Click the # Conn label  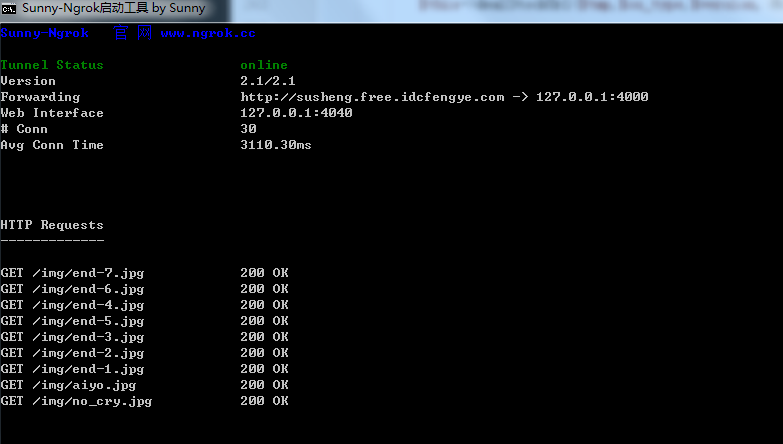[x=24, y=129]
